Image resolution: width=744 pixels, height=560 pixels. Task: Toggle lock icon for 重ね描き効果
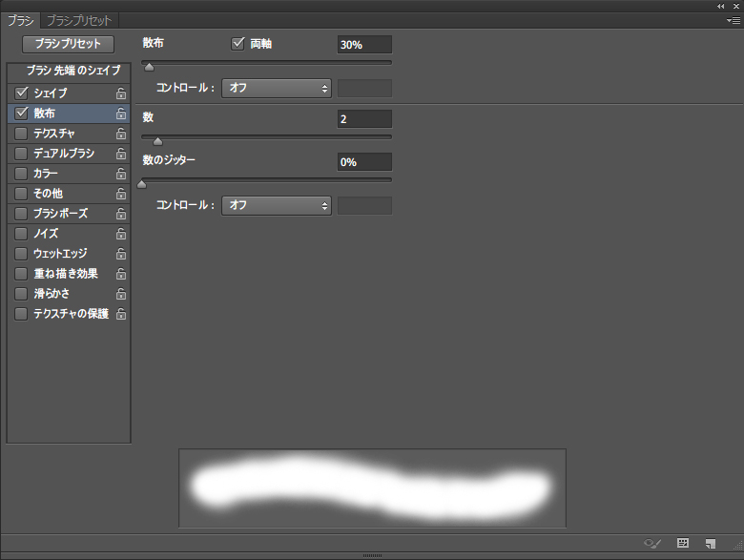click(x=121, y=274)
